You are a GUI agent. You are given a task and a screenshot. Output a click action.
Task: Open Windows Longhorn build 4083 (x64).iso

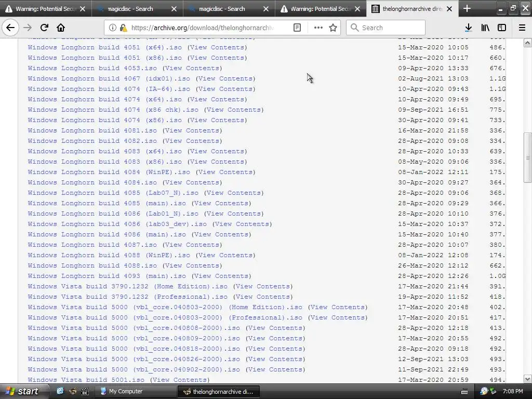pos(105,151)
